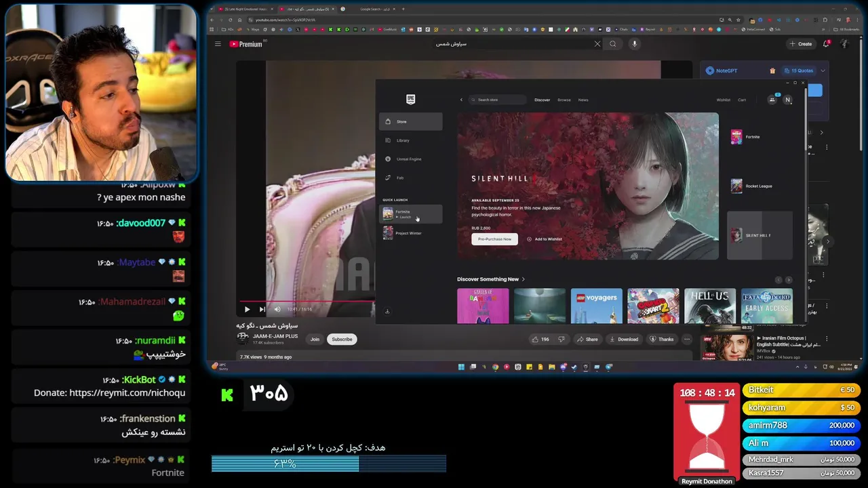868x488 pixels.
Task: Select SILENT HILL f in featured list
Action: pos(759,235)
